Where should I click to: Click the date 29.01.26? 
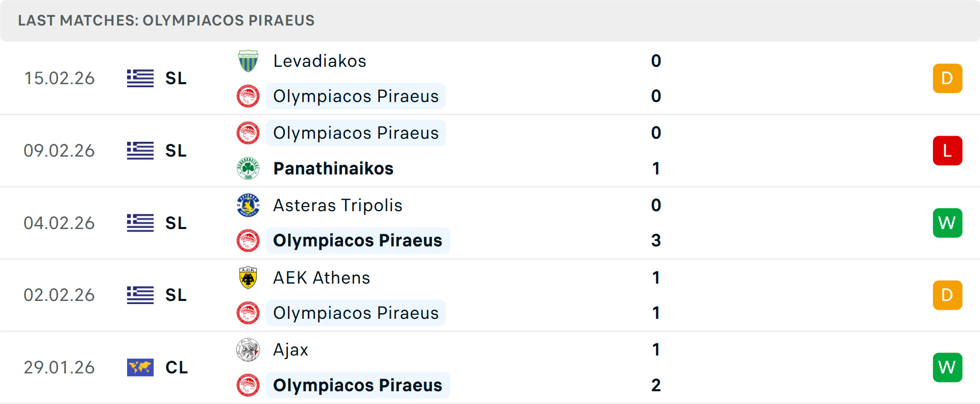point(59,367)
